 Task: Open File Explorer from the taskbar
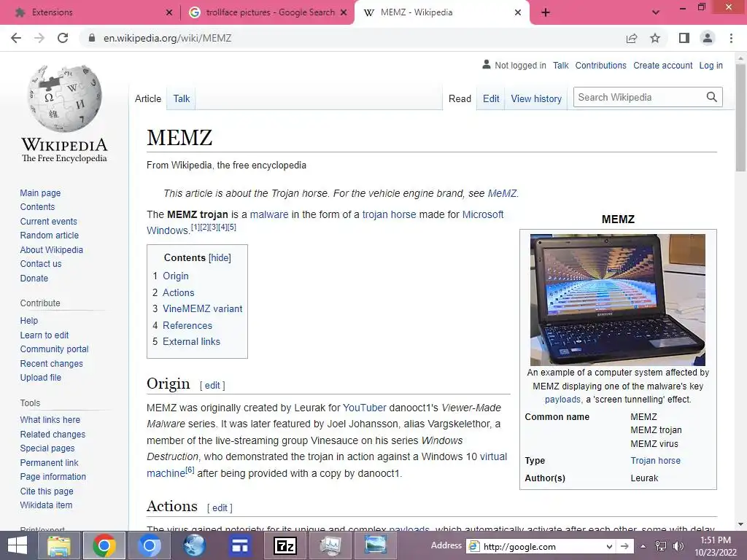(x=59, y=545)
